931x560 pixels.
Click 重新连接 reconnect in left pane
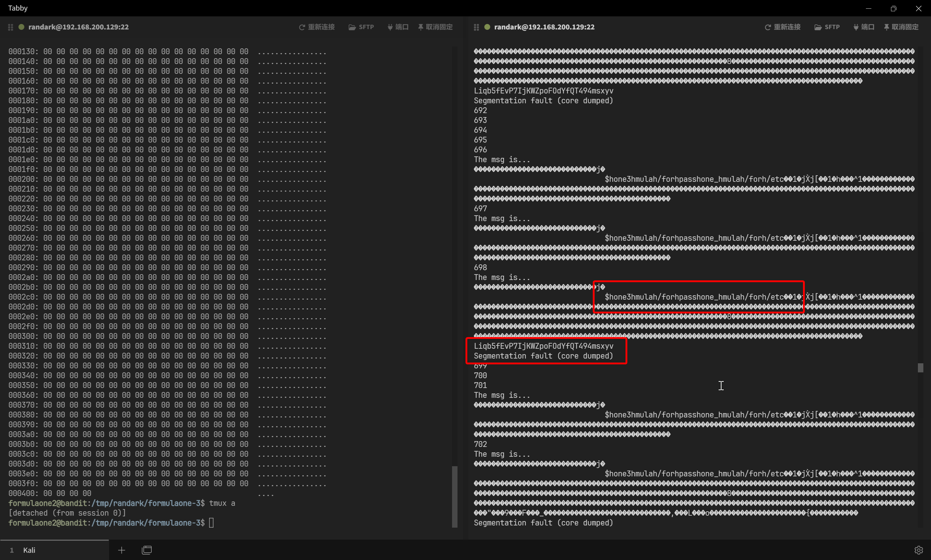pos(317,27)
